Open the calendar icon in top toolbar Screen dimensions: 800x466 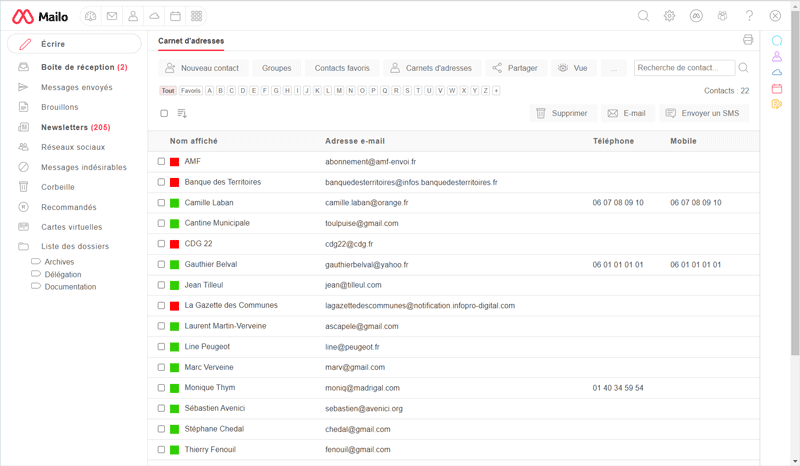(x=175, y=16)
